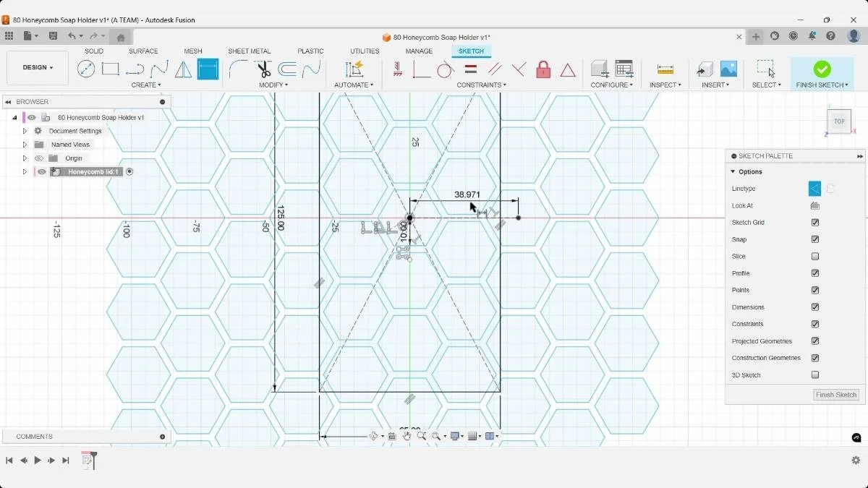Apply the Equal constraint
This screenshot has height=488, width=868.
(x=471, y=69)
